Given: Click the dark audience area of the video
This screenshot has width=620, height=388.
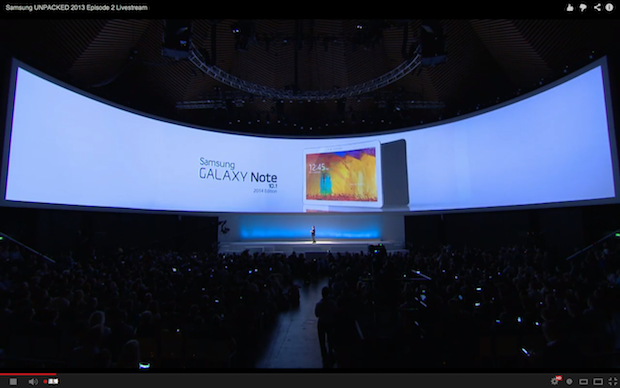Looking at the screenshot, I should pyautogui.click(x=158, y=309).
